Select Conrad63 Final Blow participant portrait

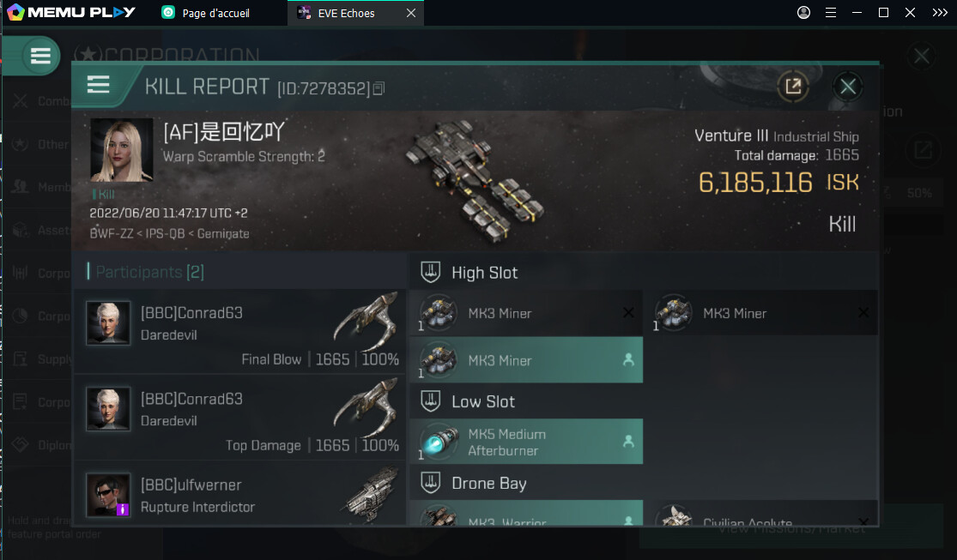[x=108, y=322]
